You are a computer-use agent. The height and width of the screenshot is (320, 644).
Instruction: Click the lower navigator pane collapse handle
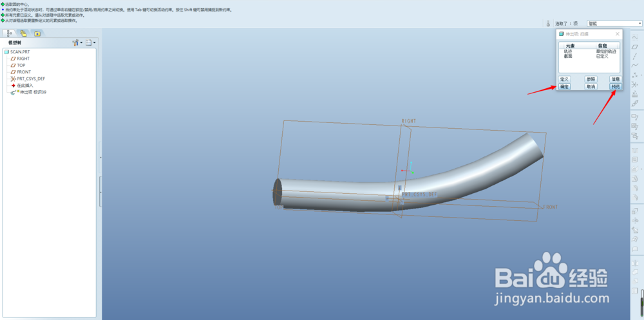(x=100, y=191)
